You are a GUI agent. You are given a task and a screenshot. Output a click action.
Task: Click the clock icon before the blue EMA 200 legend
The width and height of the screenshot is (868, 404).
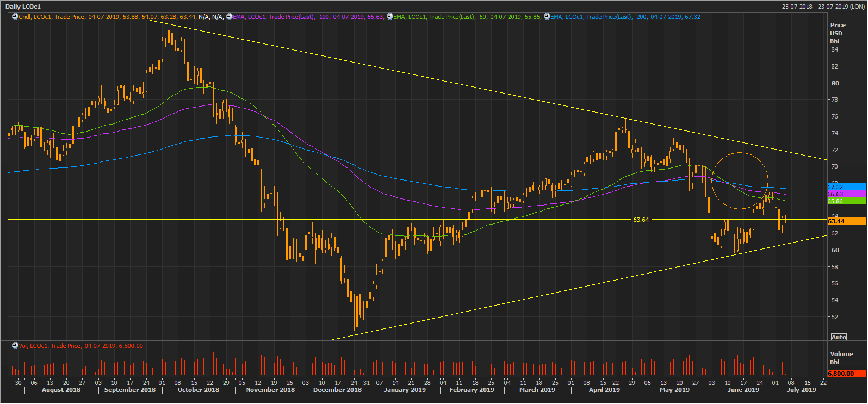[547, 17]
